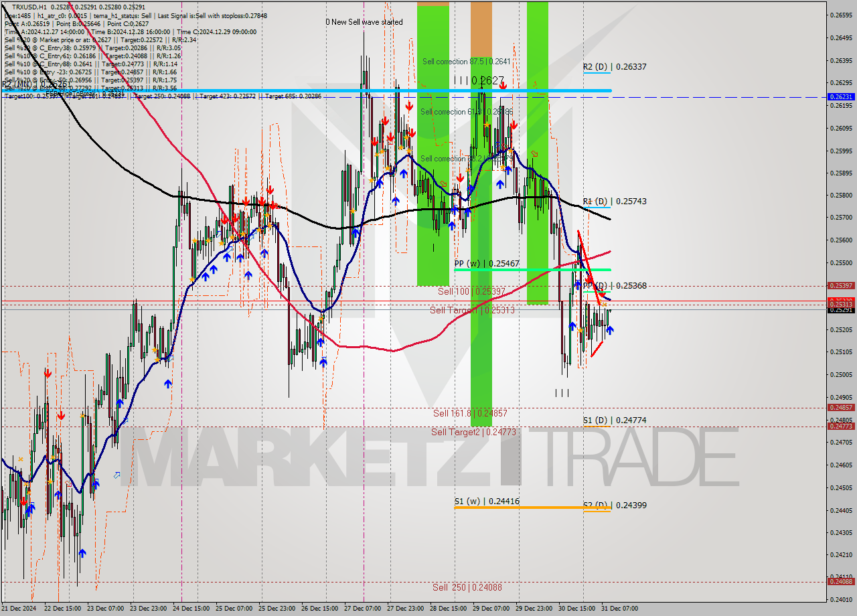This screenshot has height=616, width=857.
Task: Click the 'PP (w) | 0.25467' pivot label
Action: click(x=487, y=264)
